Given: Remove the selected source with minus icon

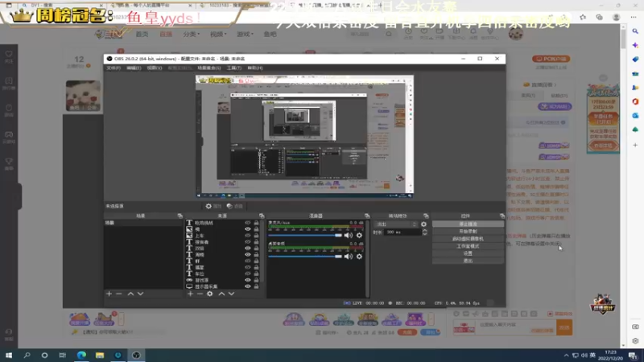Looking at the screenshot, I should pos(200,294).
